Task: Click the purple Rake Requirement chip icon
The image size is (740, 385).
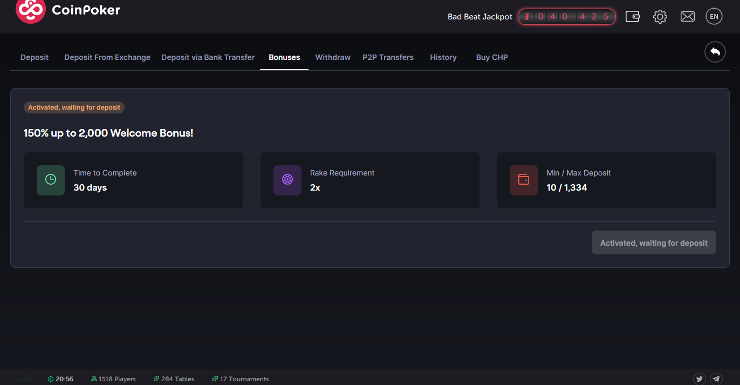Action: pyautogui.click(x=287, y=180)
